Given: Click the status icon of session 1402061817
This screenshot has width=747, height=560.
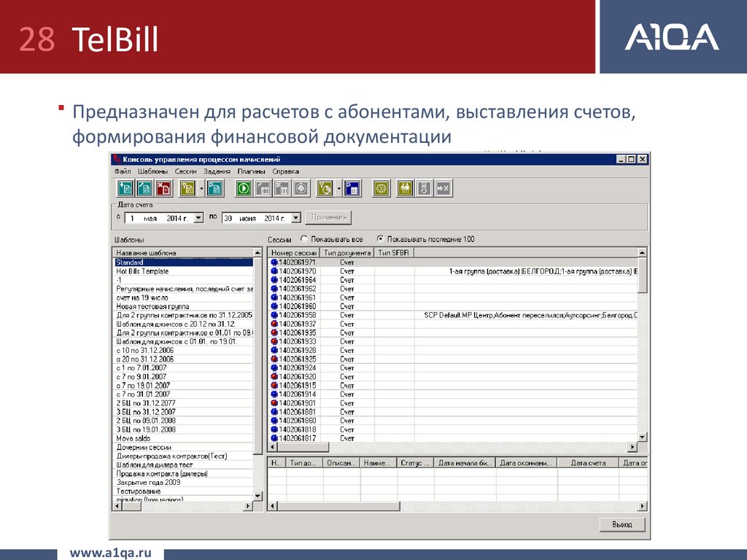Looking at the screenshot, I should click(x=274, y=438).
